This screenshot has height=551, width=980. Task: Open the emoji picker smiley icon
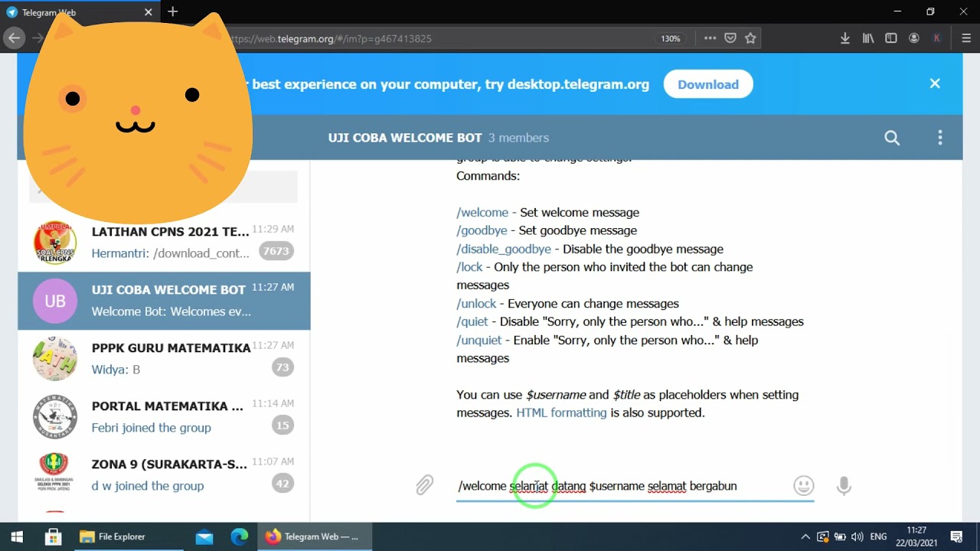click(x=803, y=485)
